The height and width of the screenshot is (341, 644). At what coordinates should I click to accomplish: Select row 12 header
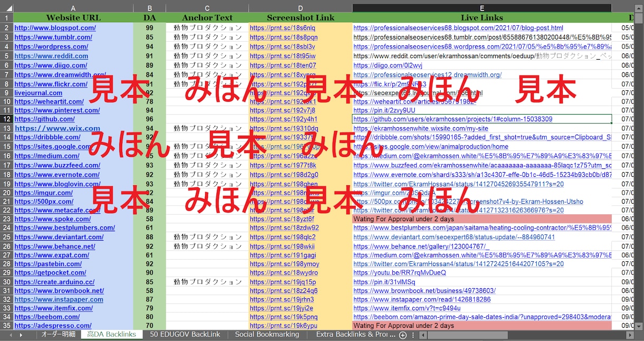coord(6,119)
